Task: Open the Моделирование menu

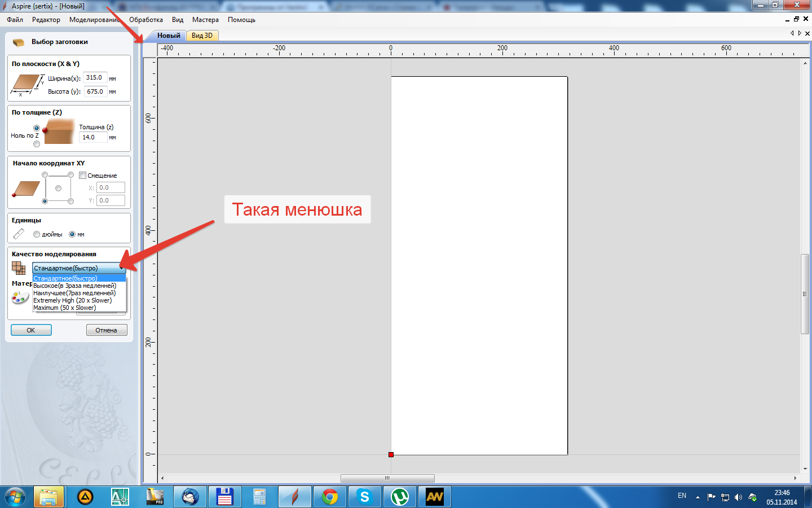Action: click(95, 20)
